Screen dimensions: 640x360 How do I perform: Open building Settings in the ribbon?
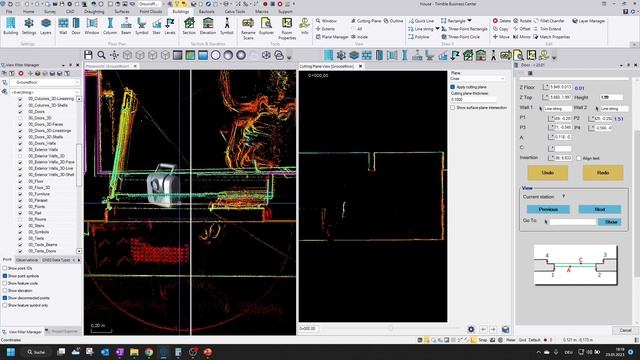pos(29,26)
